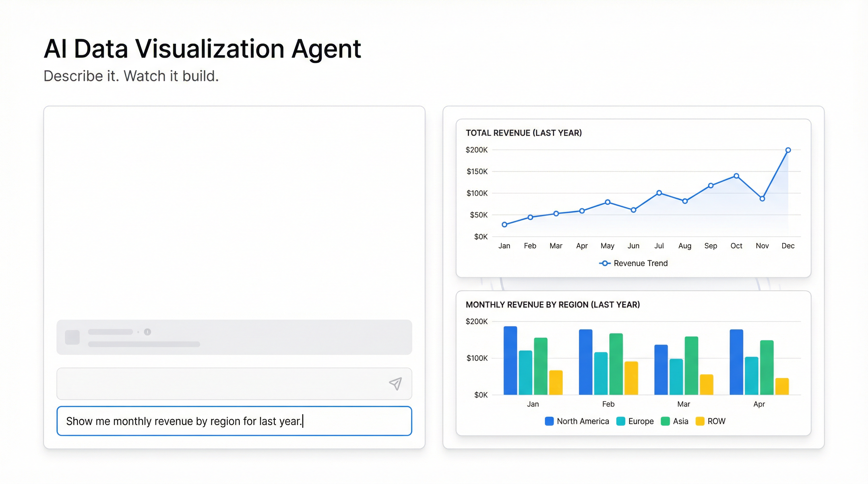Click the Aug data point on revenue line
Screen dimensions: 868x484
point(685,201)
